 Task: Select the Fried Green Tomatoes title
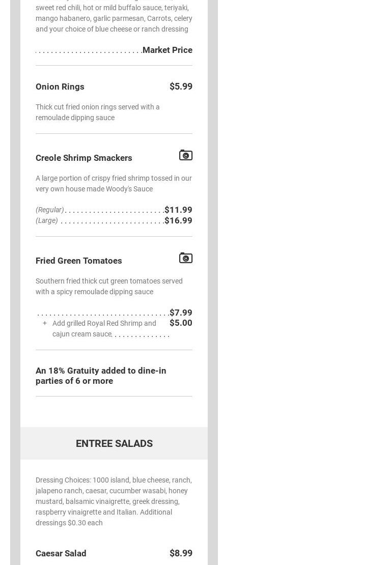click(x=79, y=261)
